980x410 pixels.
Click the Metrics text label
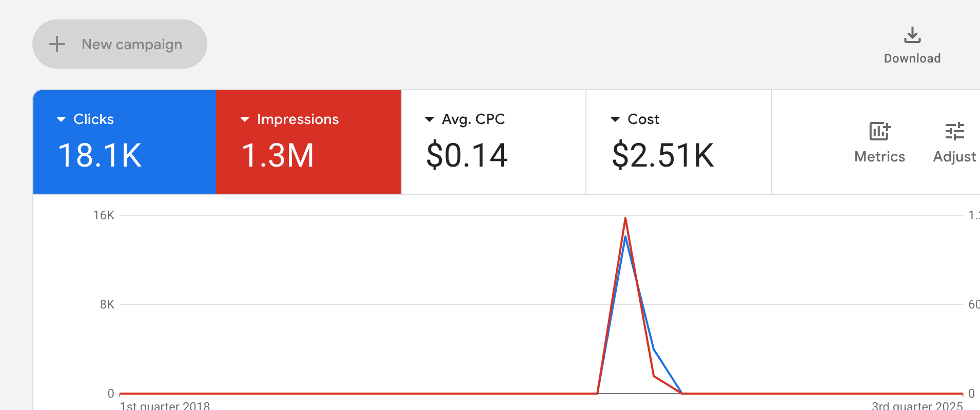[x=879, y=157]
